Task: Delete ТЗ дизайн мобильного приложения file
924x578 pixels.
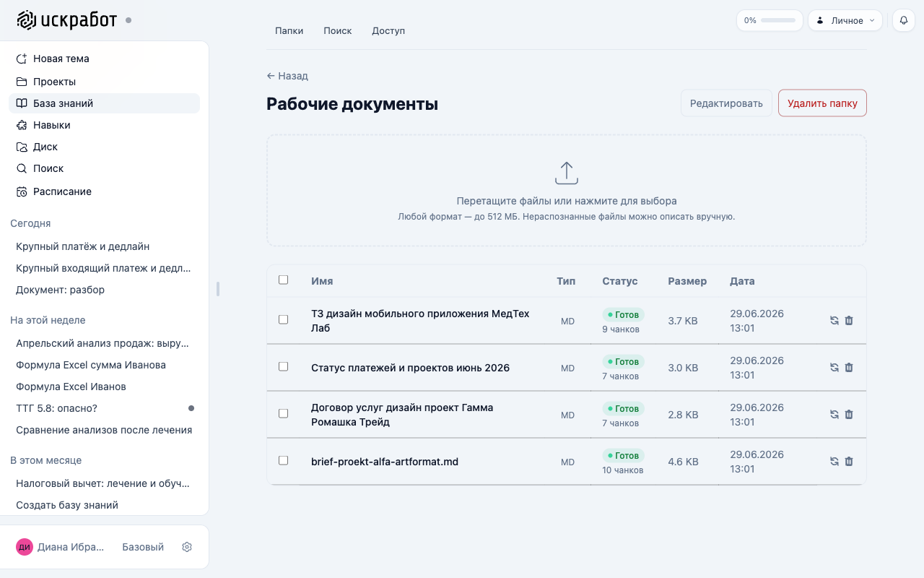Action: coord(849,320)
